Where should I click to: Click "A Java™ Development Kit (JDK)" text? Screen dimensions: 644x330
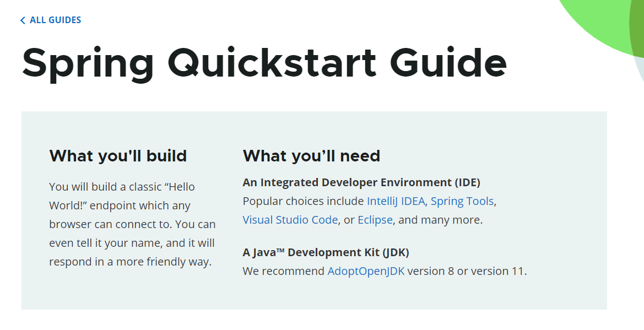point(326,252)
